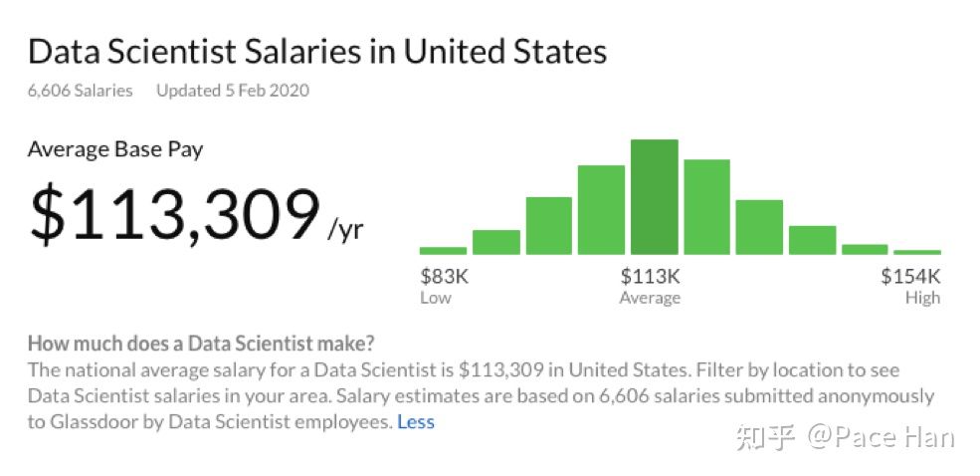This screenshot has width=980, height=476.
Task: Click the $113K Average label
Action: tap(650, 286)
